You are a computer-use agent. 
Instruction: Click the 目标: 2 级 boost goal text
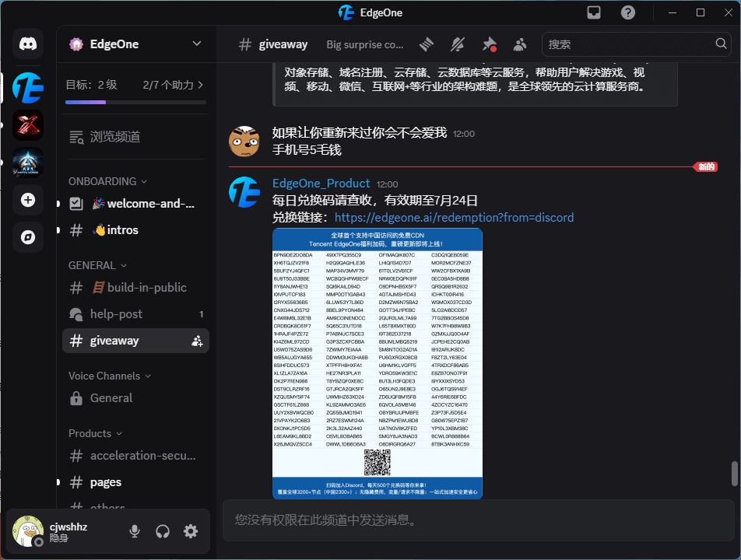tap(91, 85)
